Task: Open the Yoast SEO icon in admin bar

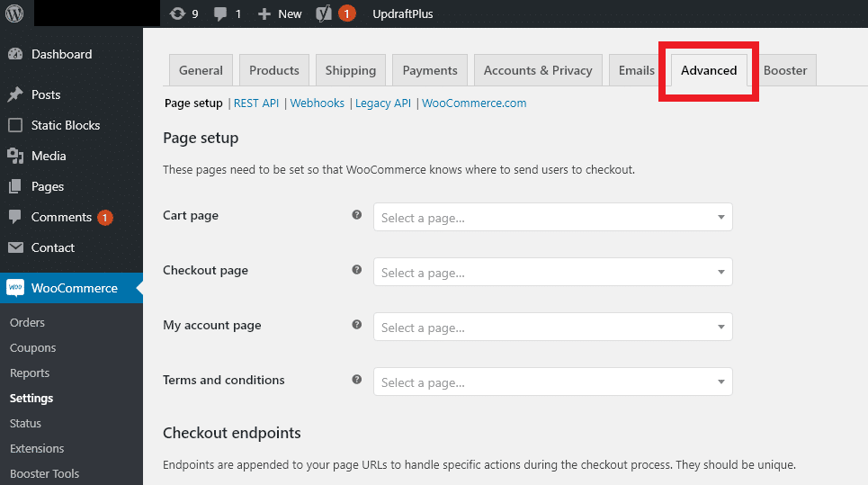Action: (x=324, y=13)
